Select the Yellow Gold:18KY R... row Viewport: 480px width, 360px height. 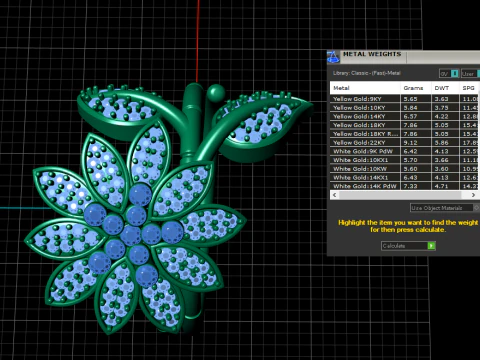[x=405, y=134]
